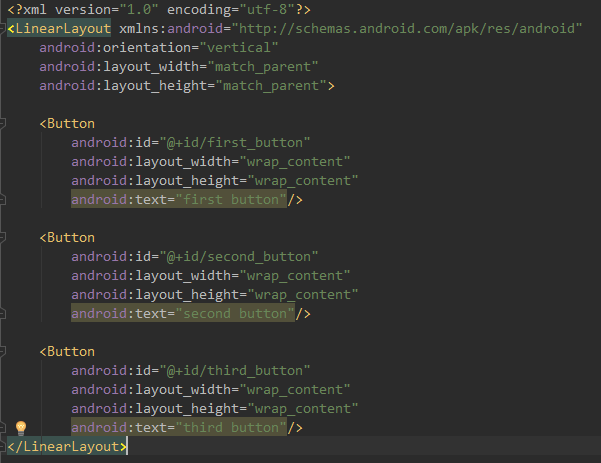Click the schemas.android.com namespace URL

(x=406, y=28)
